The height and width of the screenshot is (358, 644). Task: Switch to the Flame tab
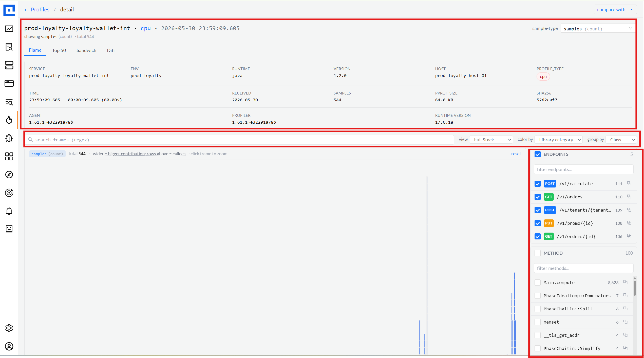tap(35, 50)
